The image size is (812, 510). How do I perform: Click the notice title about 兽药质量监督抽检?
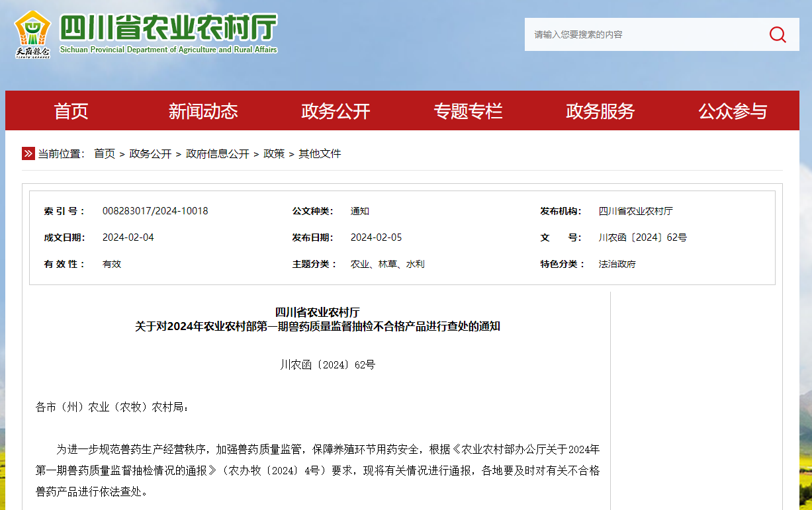click(318, 326)
